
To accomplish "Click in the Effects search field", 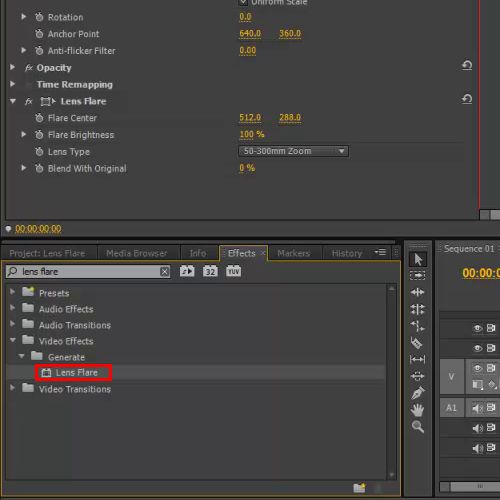I will [x=88, y=272].
